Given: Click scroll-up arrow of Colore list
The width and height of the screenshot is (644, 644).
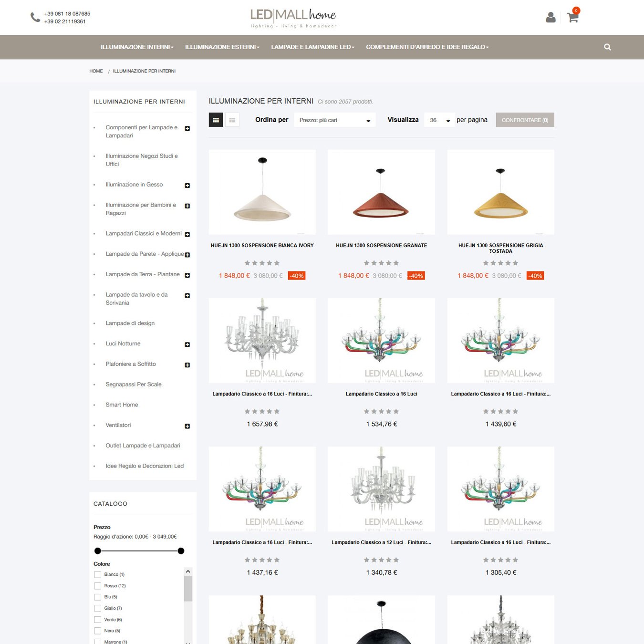Looking at the screenshot, I should tap(188, 571).
